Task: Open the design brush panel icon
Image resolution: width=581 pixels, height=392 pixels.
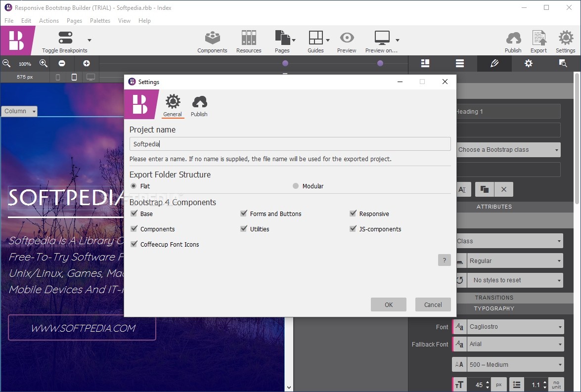Action: pyautogui.click(x=494, y=63)
